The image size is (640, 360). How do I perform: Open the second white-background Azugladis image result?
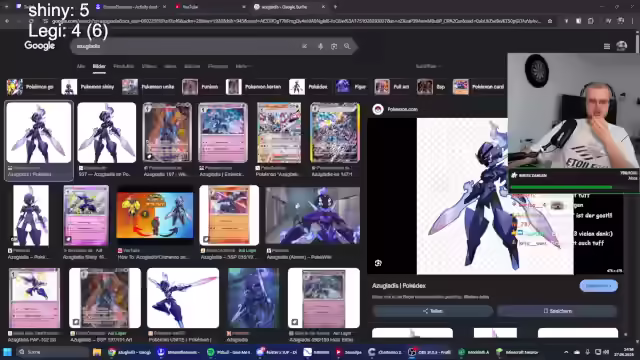(107, 133)
